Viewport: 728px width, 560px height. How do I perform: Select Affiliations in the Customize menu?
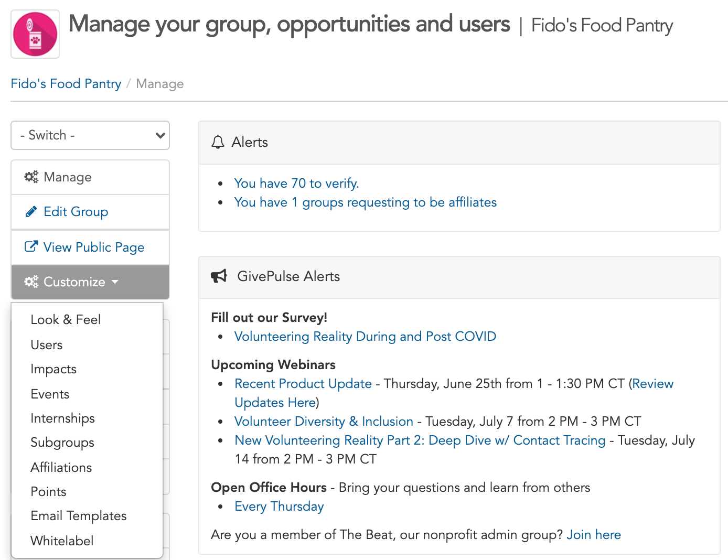click(x=61, y=468)
